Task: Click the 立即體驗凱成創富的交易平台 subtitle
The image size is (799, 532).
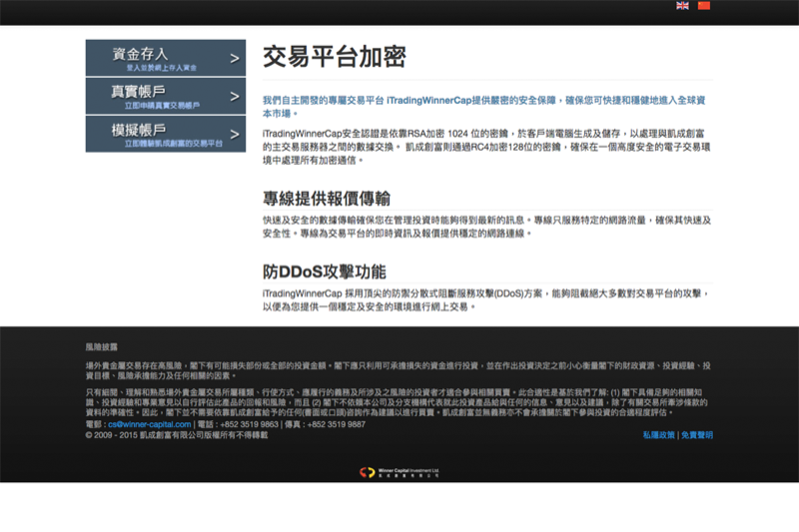Action: [x=174, y=144]
